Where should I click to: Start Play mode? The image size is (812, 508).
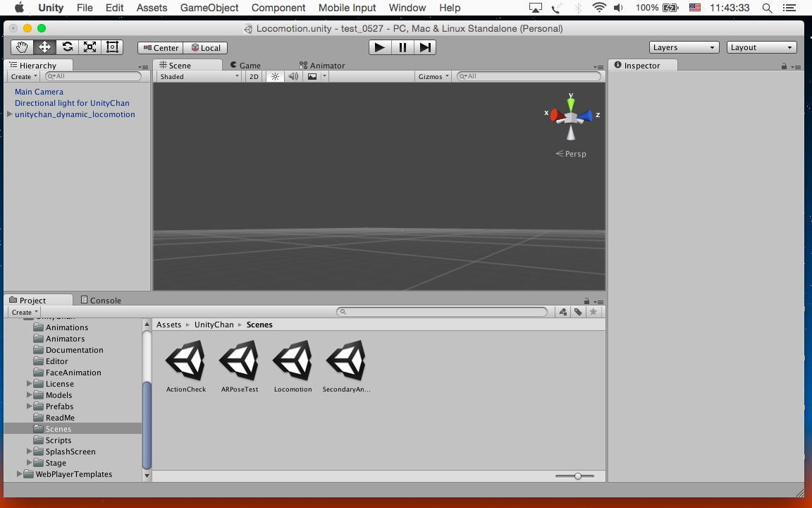380,47
